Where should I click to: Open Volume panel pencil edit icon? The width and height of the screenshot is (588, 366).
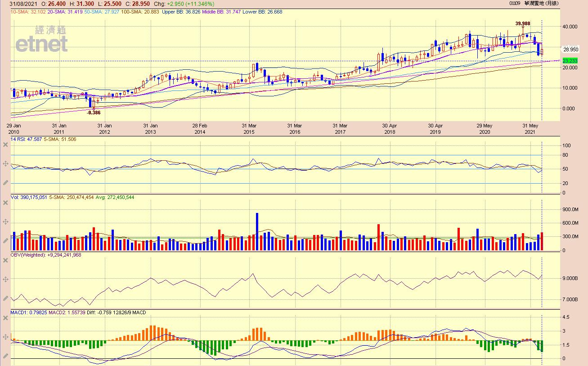click(x=5, y=241)
